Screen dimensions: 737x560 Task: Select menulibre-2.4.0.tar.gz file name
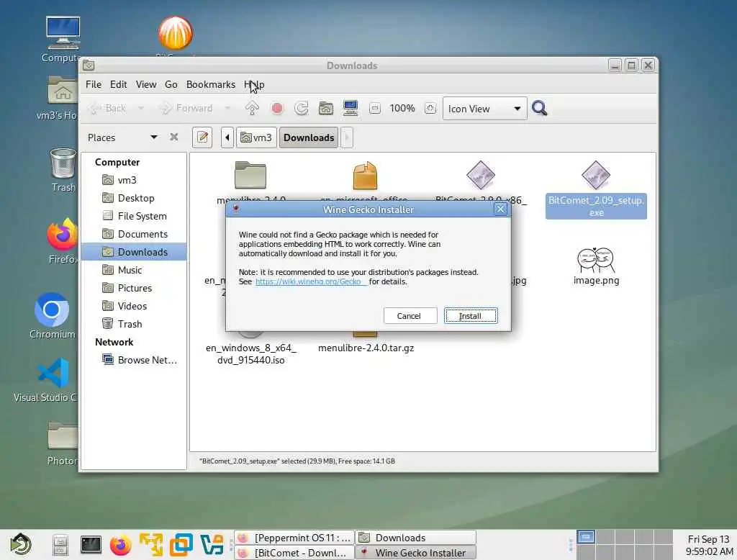(366, 348)
